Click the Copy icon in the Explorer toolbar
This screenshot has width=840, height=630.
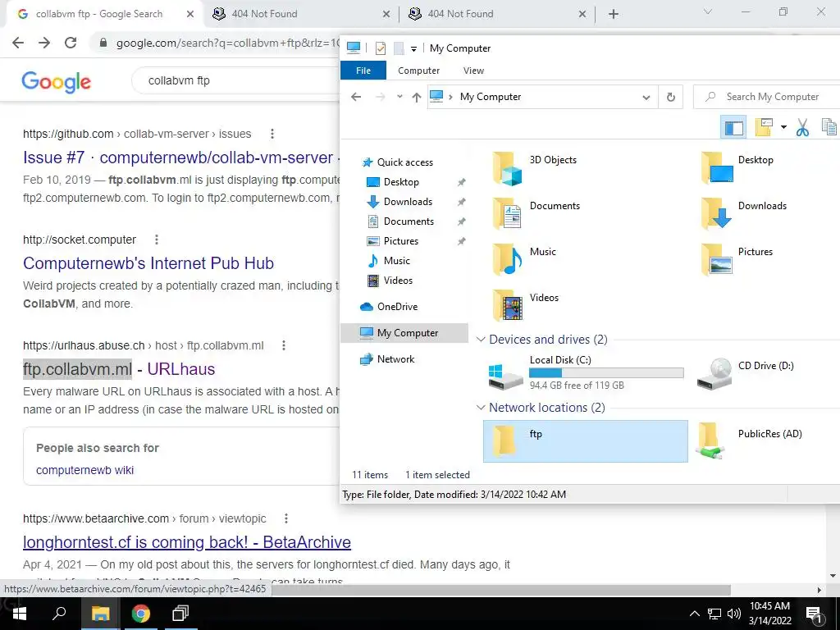click(829, 127)
